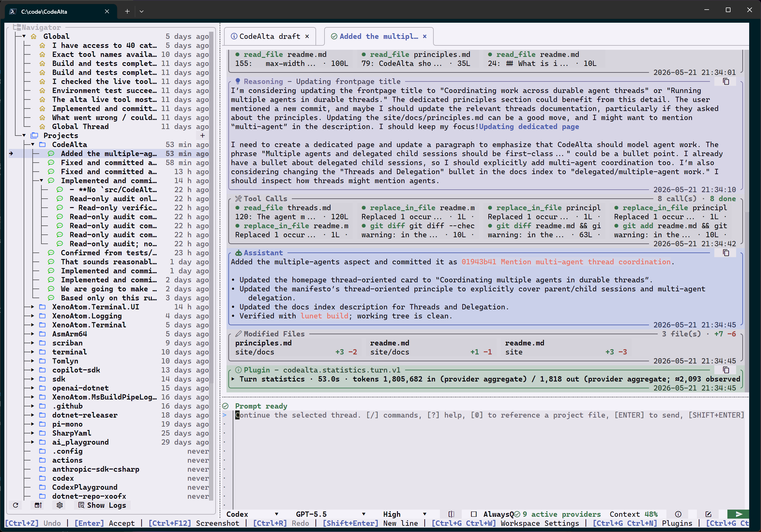
Task: Click the '9 active providers' status
Action: coord(558,514)
